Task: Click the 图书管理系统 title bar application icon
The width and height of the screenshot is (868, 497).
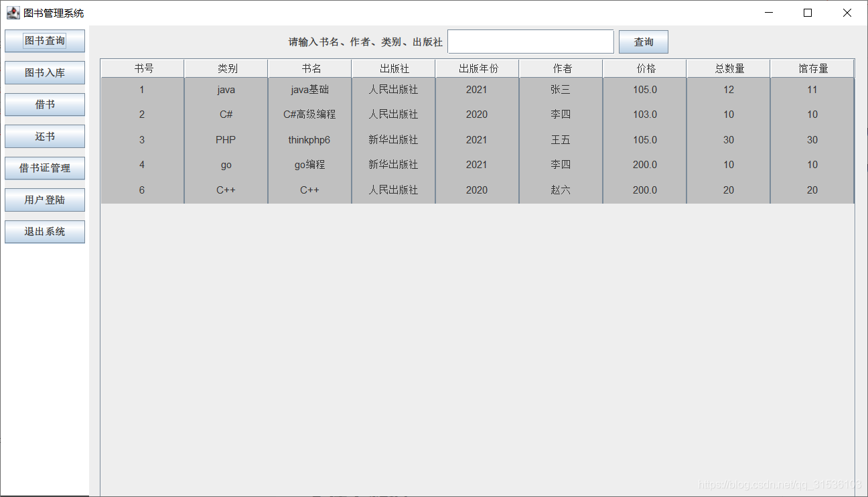Action: pyautogui.click(x=13, y=12)
